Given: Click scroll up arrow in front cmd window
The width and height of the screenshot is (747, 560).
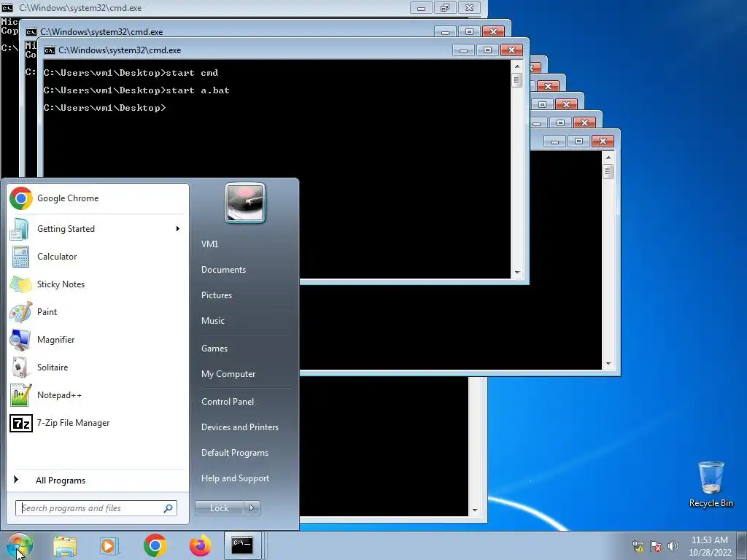Looking at the screenshot, I should point(517,66).
